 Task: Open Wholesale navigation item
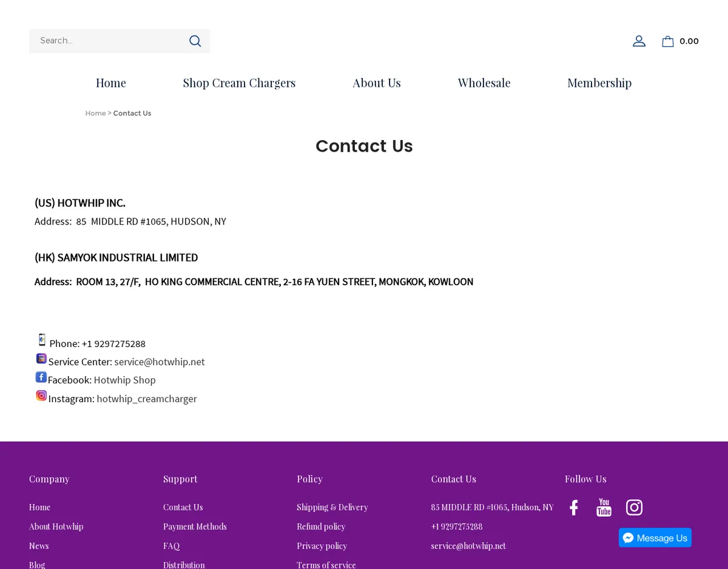click(x=484, y=82)
